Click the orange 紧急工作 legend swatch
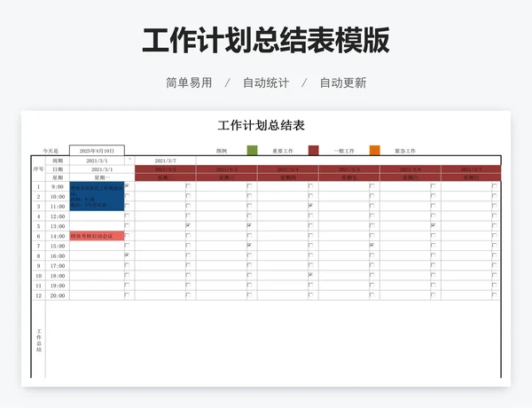This screenshot has height=408, width=532. [374, 151]
